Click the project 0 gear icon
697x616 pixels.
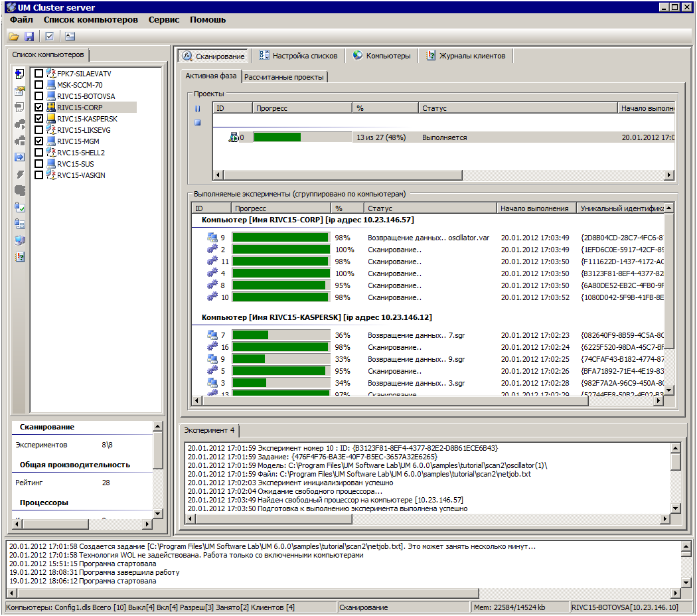pyautogui.click(x=234, y=137)
